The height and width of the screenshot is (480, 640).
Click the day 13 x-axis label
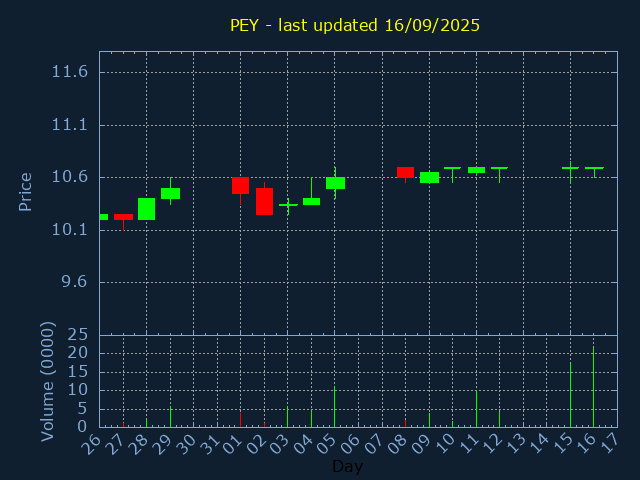(x=516, y=444)
